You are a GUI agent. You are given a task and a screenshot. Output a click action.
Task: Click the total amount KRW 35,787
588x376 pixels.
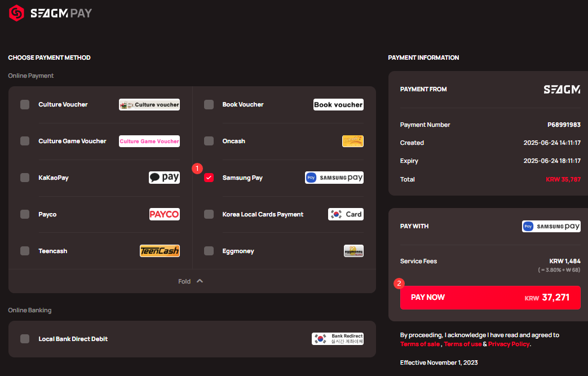pos(563,179)
